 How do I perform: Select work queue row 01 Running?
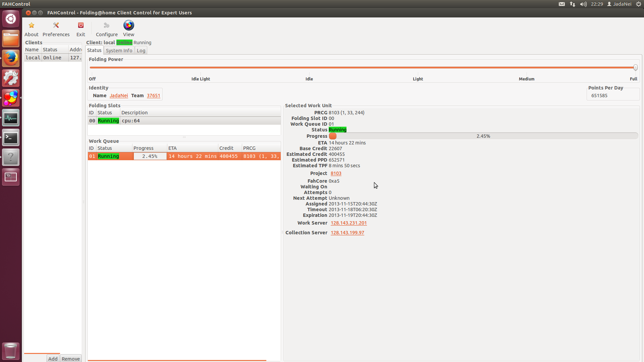184,156
